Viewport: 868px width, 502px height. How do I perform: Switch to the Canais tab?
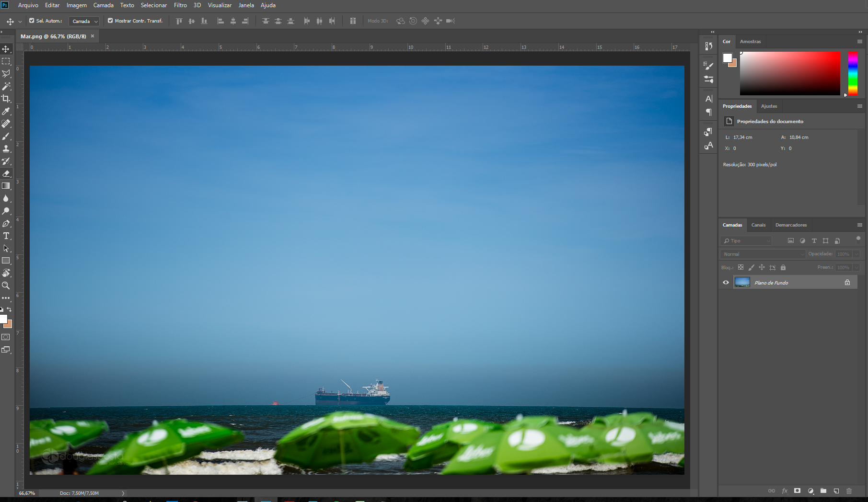(x=758, y=225)
